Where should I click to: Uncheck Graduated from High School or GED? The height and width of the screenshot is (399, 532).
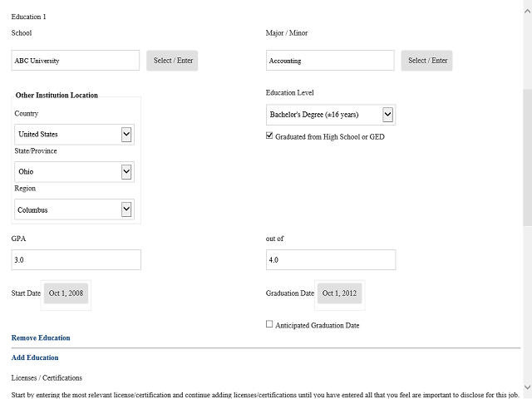coord(269,135)
